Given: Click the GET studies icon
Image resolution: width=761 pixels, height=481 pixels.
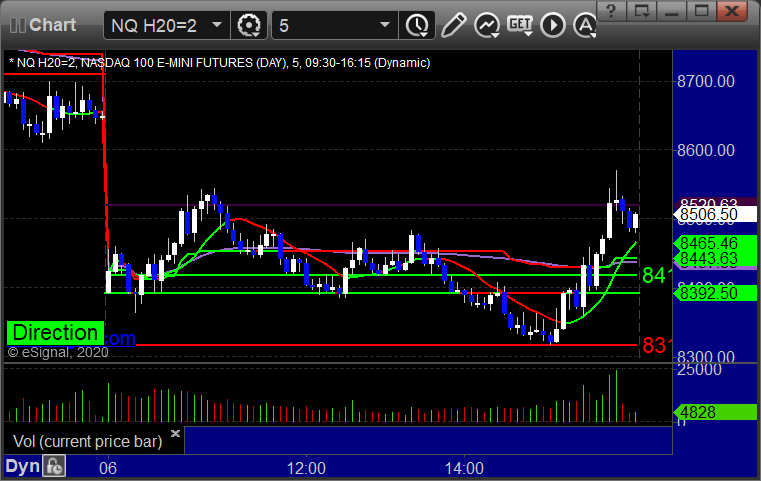Looking at the screenshot, I should click(x=520, y=24).
